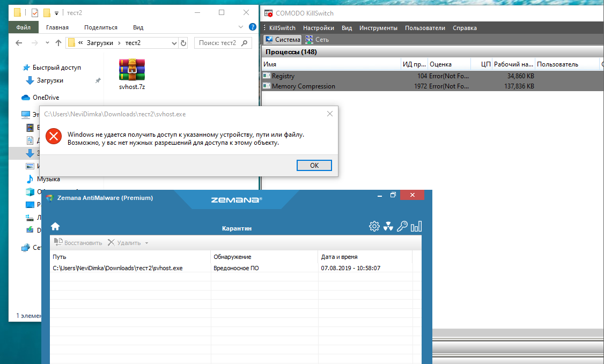Open Пользователи menu in KillSwitch
The image size is (604, 364).
[425, 28]
